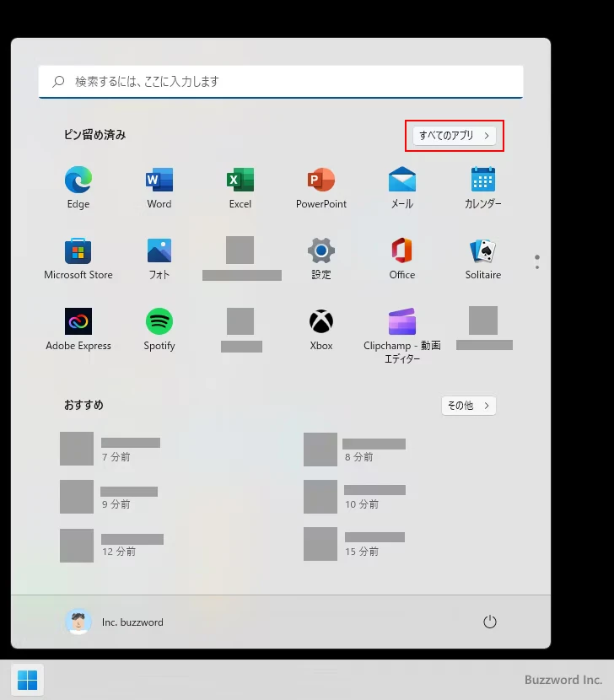Open the メール app
Image resolution: width=614 pixels, height=700 pixels.
point(402,187)
